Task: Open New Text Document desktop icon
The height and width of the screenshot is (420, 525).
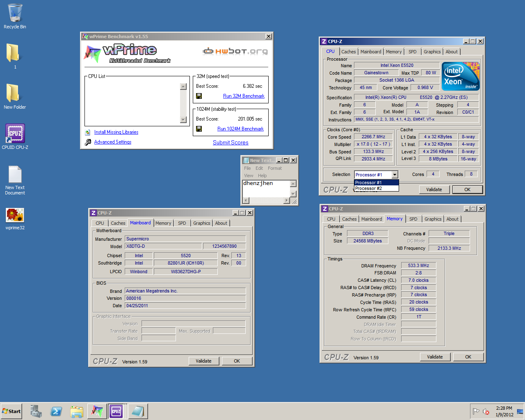Action: pyautogui.click(x=15, y=180)
